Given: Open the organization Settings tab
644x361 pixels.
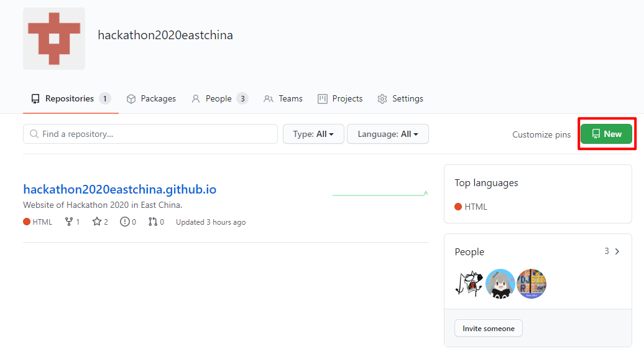Looking at the screenshot, I should click(x=400, y=99).
